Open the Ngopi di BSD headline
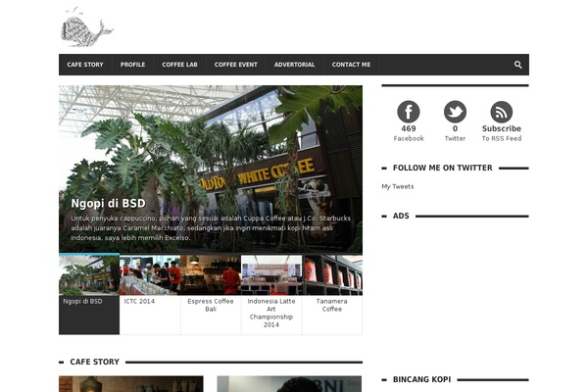This screenshot has width=588, height=392. 108,203
